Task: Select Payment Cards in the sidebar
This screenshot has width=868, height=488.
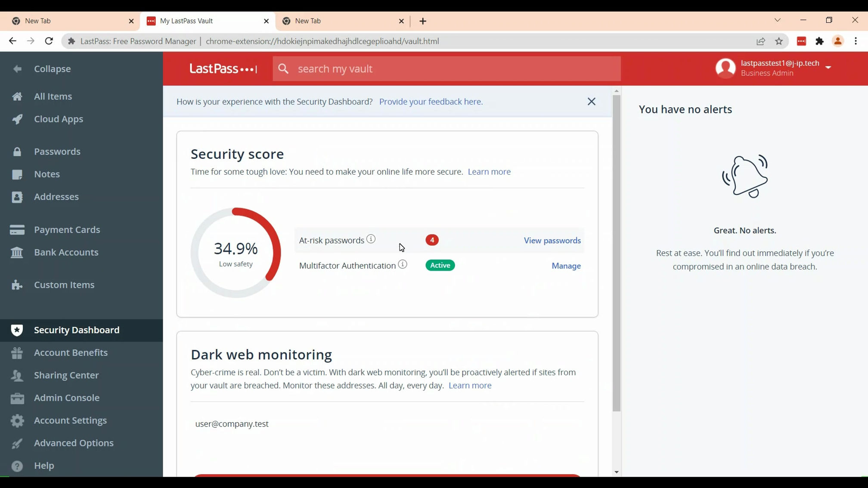Action: pyautogui.click(x=67, y=229)
